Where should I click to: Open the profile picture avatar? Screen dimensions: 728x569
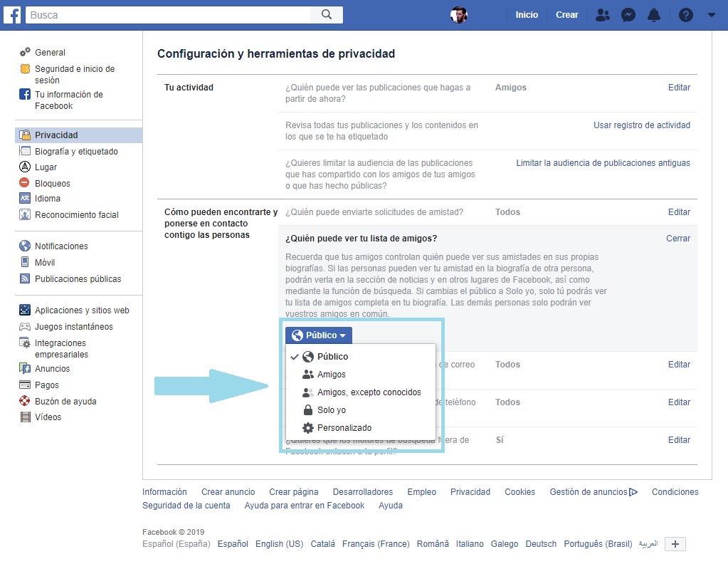[x=459, y=15]
